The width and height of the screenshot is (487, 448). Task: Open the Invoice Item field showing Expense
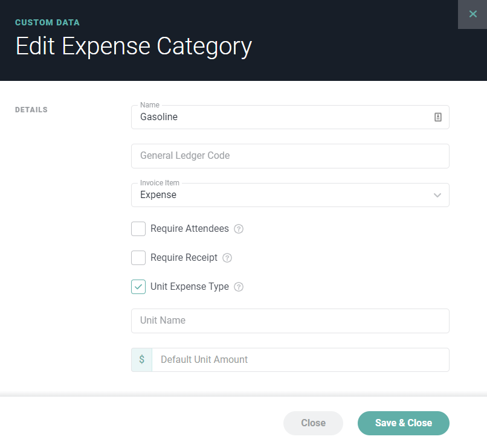click(x=290, y=195)
